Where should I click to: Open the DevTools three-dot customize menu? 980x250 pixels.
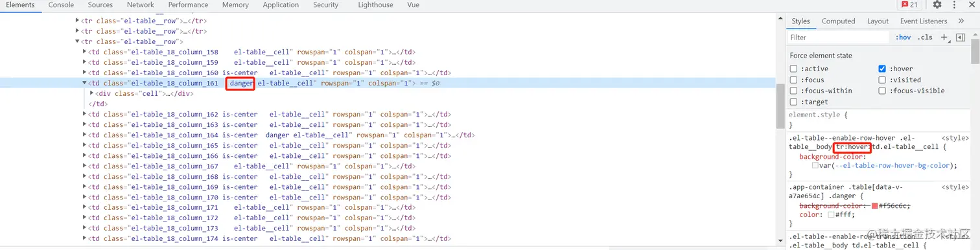954,5
